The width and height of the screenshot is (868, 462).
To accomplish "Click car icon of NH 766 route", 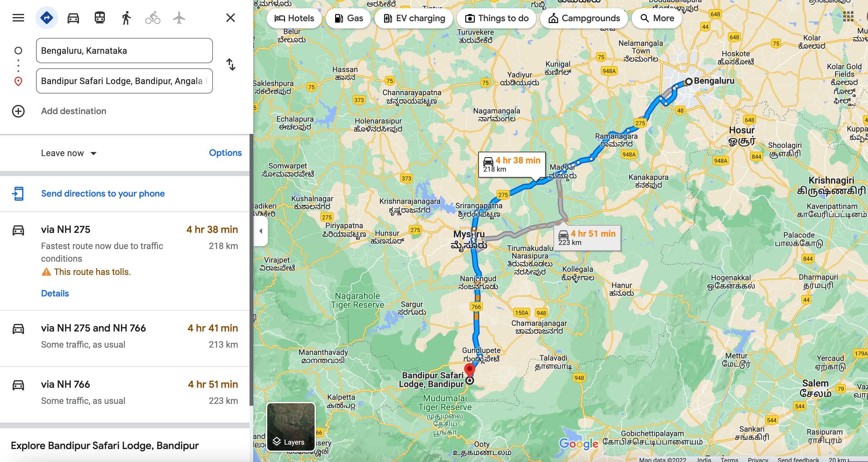I will [18, 385].
